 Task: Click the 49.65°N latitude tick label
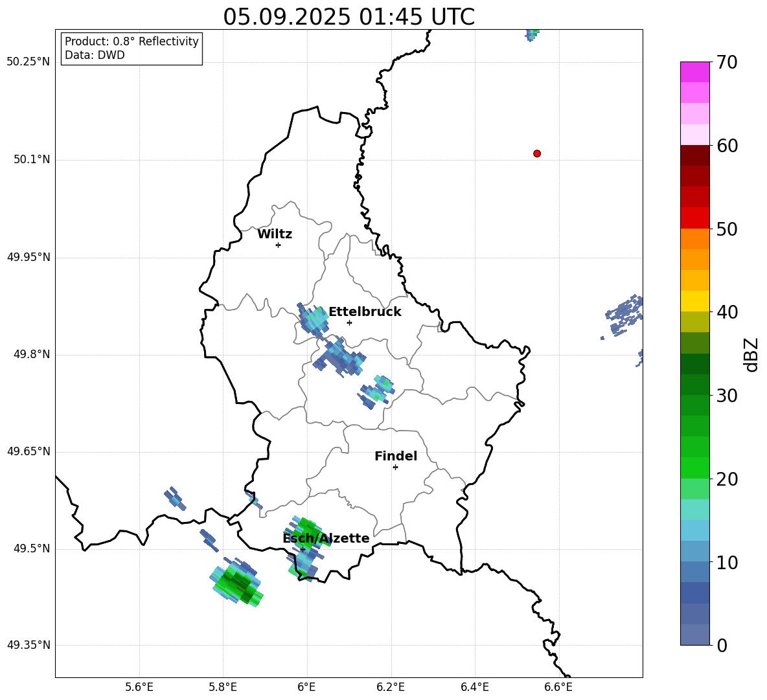coord(29,451)
